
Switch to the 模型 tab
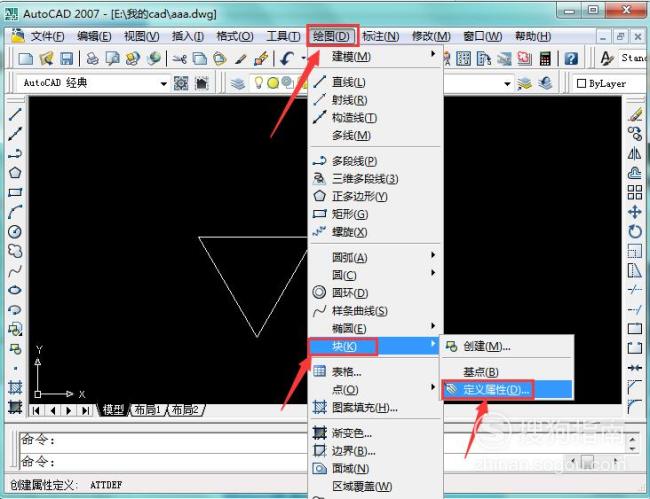(113, 410)
